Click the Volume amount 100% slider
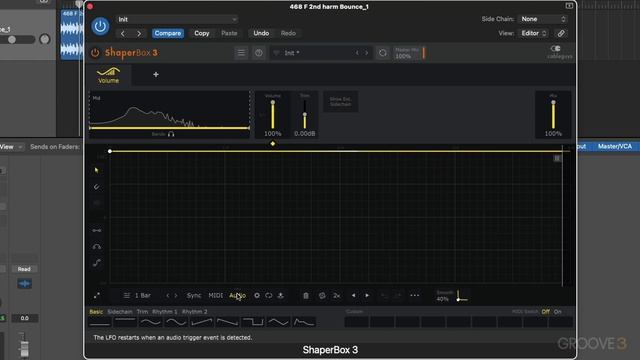The height and width of the screenshot is (360, 640). pos(273,115)
